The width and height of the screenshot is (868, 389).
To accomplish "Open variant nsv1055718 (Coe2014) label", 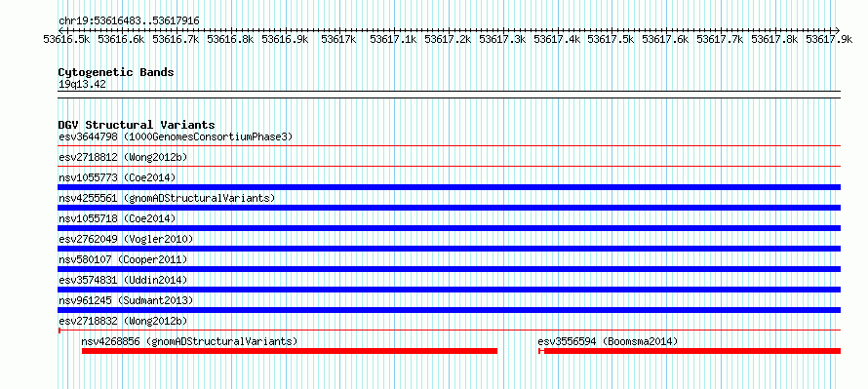I will 117,218.
